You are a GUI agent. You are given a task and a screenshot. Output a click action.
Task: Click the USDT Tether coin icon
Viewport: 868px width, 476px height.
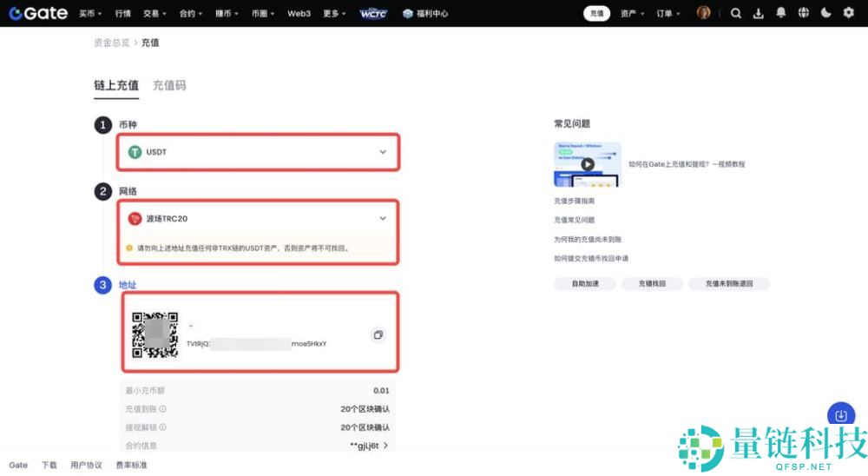(x=135, y=152)
